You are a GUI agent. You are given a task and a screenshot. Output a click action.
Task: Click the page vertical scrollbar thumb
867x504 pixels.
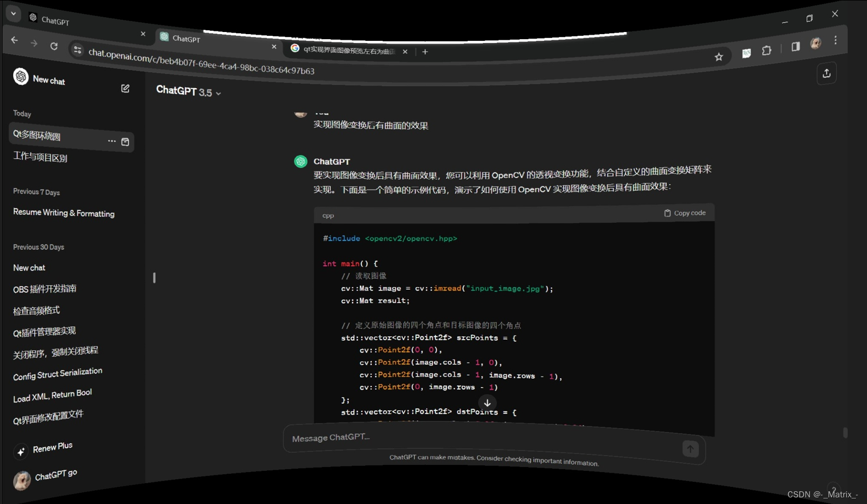(845, 433)
